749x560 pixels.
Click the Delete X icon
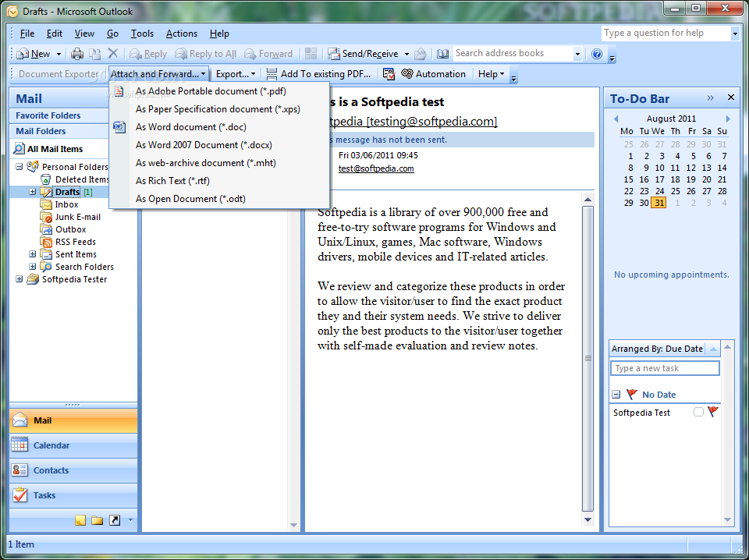click(112, 54)
